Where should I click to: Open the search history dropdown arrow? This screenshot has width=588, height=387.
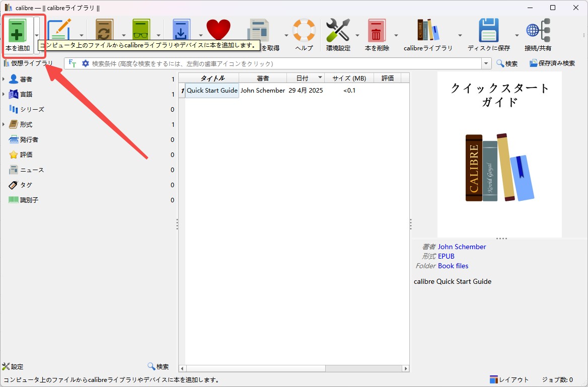coord(486,63)
